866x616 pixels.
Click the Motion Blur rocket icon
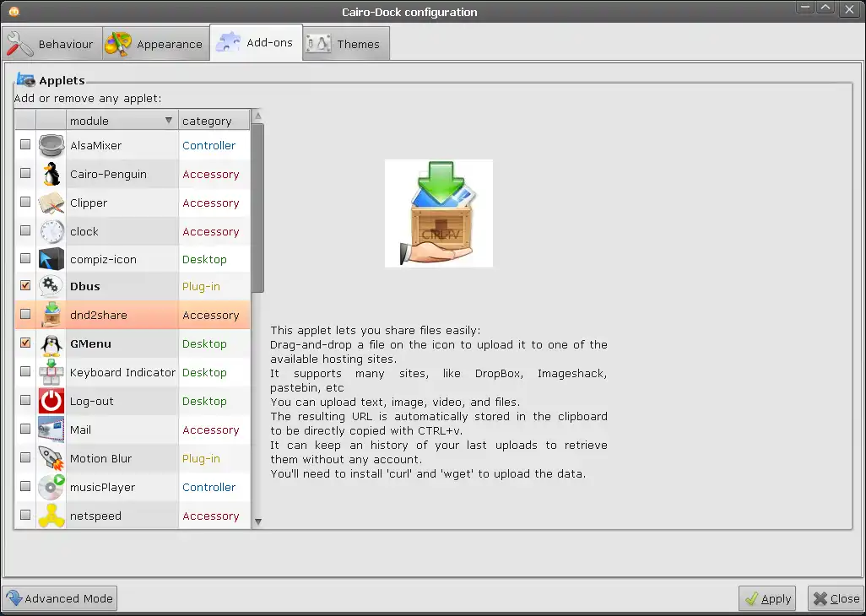click(x=51, y=459)
